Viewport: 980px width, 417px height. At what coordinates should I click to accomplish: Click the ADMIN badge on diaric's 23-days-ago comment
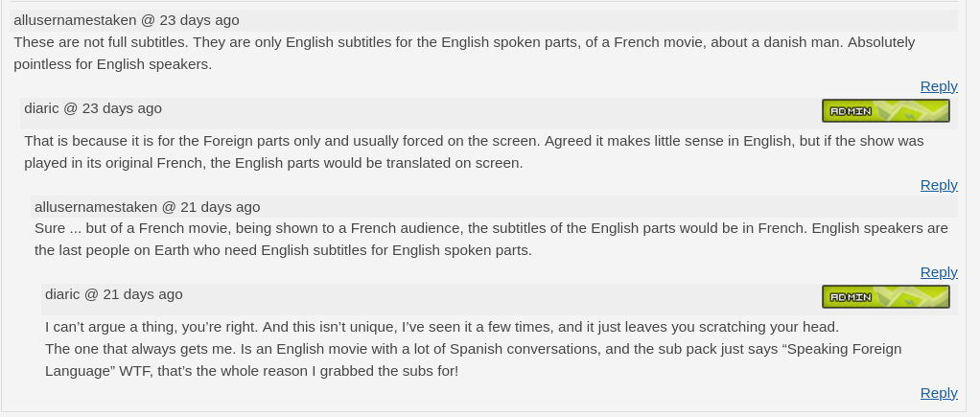[x=885, y=111]
